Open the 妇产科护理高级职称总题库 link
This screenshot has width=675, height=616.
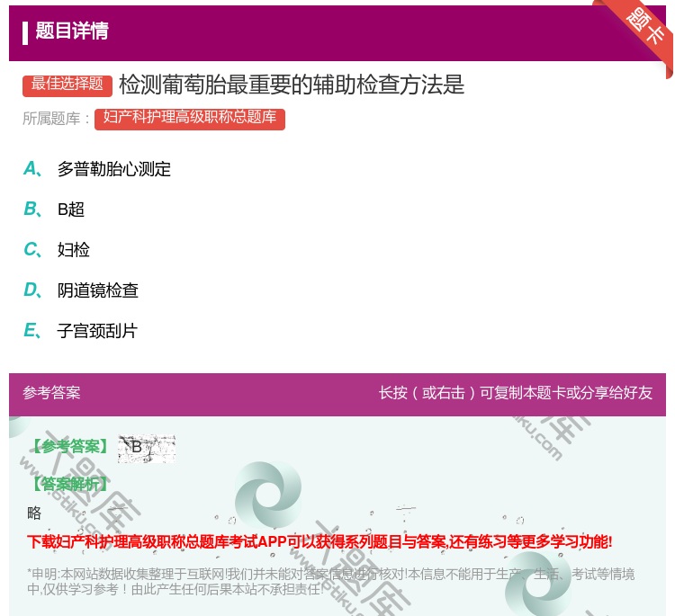point(189,119)
